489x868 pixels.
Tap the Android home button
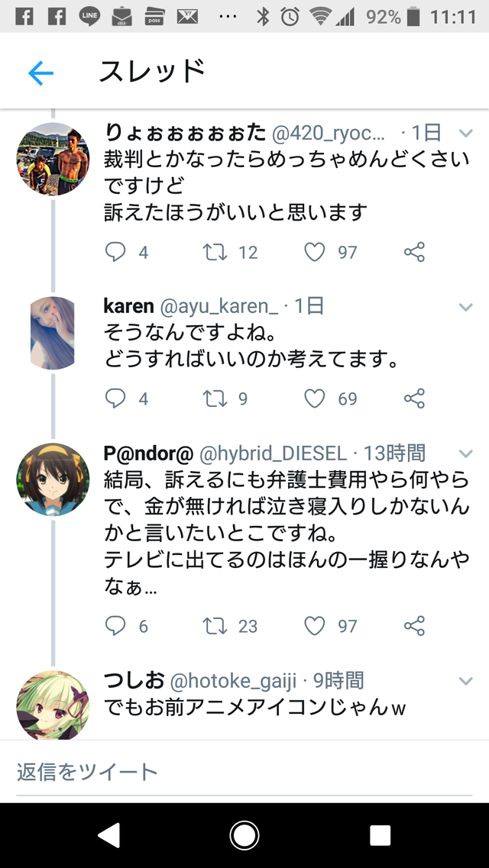click(244, 835)
